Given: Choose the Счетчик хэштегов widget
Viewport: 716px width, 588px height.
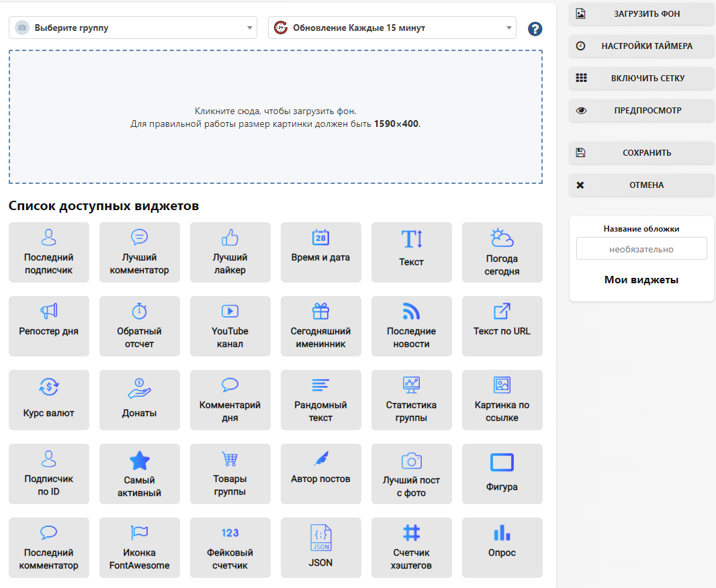Looking at the screenshot, I should pos(411,548).
